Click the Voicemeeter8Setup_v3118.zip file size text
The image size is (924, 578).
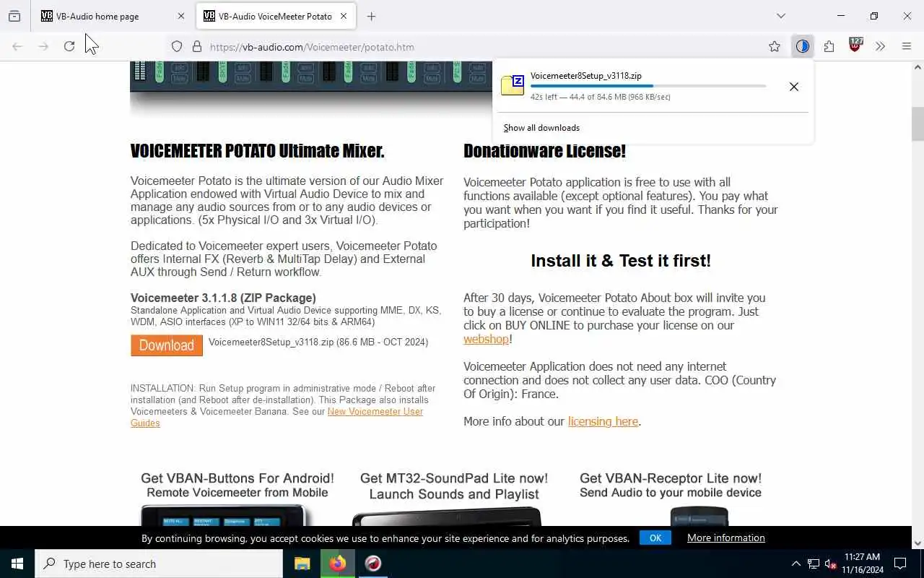pyautogui.click(x=318, y=342)
